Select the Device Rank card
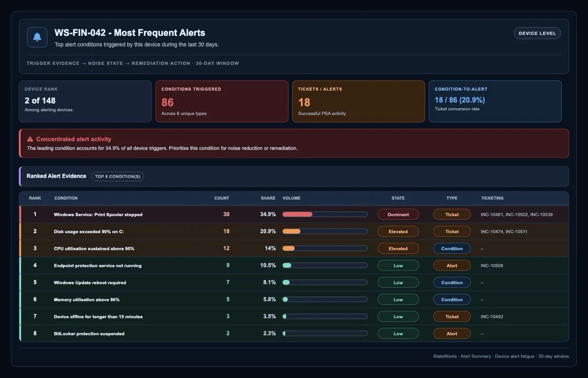Screen dimensions: 588x378 point(85,102)
